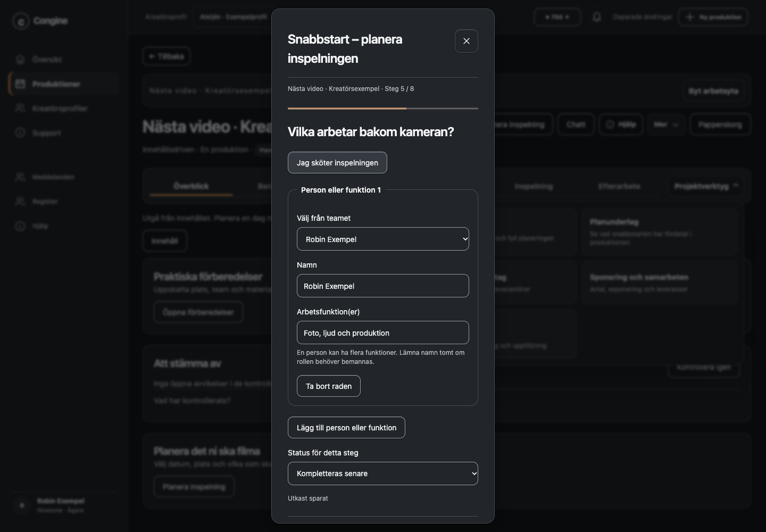Click the help icon on the Hjälp button
This screenshot has height=532, width=766.
pos(610,124)
